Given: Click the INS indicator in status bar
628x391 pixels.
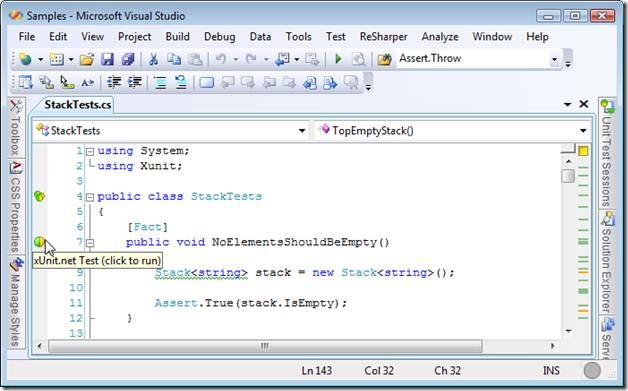Looking at the screenshot, I should tap(551, 371).
